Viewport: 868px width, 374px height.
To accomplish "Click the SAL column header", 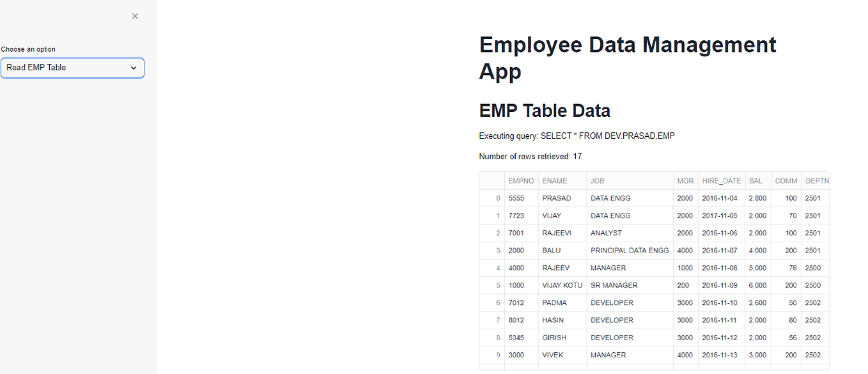I will click(x=756, y=180).
